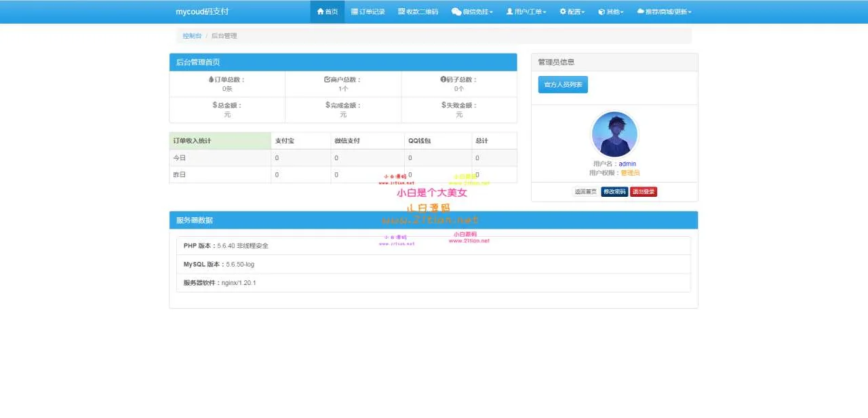The height and width of the screenshot is (418, 868).
Task: Click the info icon beside 码子总数
Action: (443, 79)
